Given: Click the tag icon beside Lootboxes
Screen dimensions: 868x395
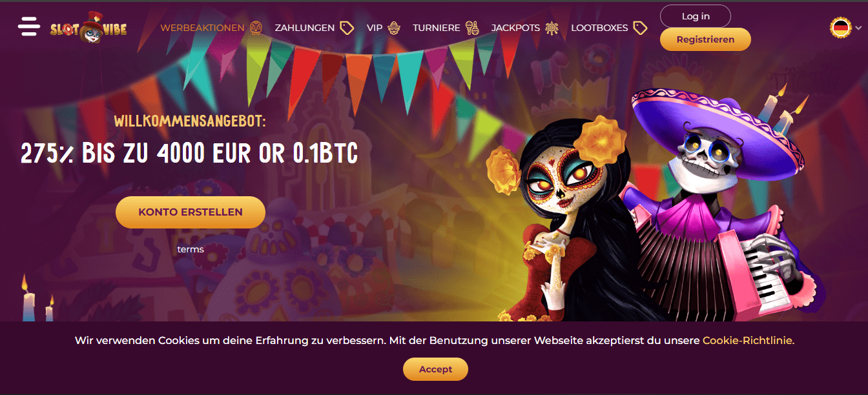Looking at the screenshot, I should point(640,28).
